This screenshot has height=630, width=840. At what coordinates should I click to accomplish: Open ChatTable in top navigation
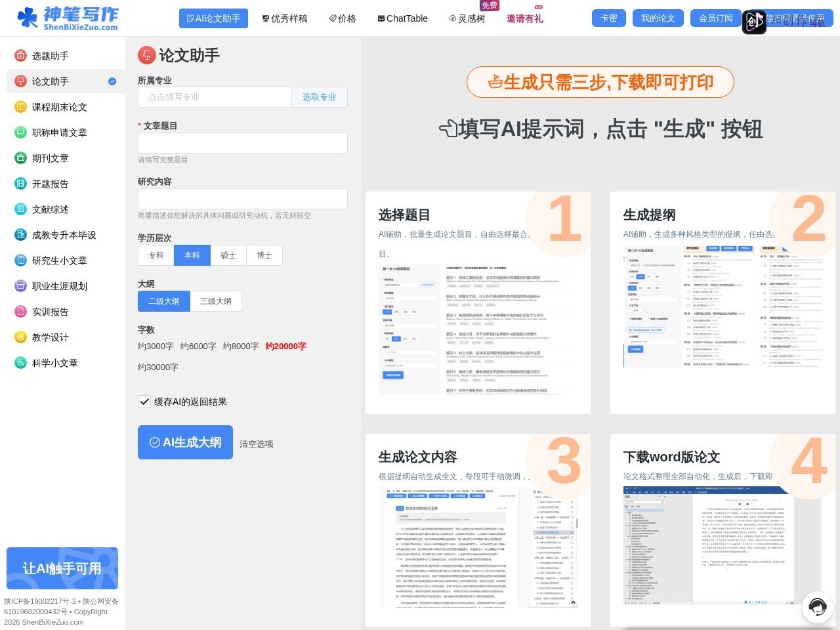coord(403,18)
